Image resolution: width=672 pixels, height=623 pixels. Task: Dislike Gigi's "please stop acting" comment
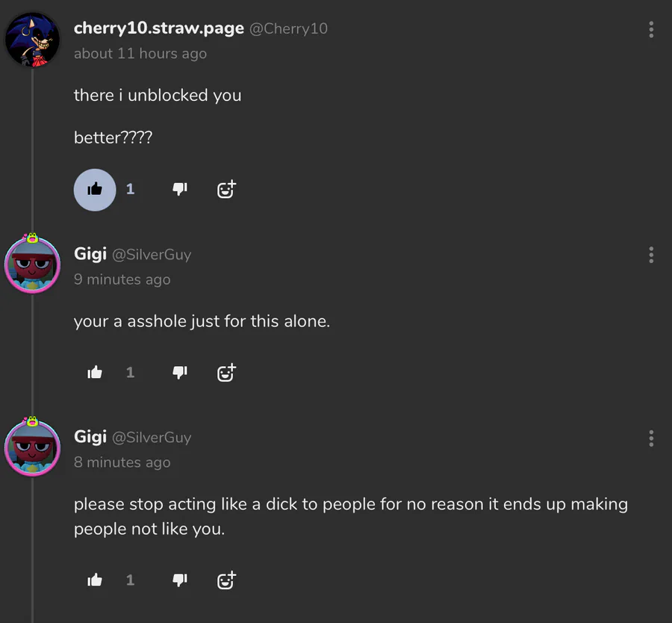pos(180,580)
